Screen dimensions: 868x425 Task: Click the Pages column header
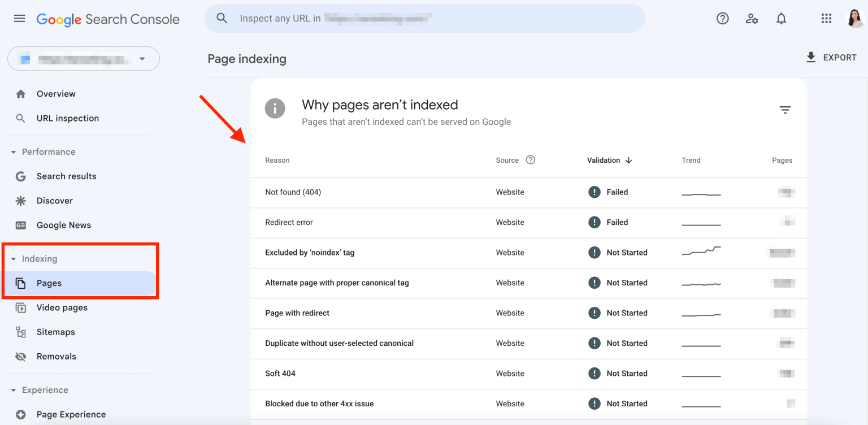(x=782, y=161)
